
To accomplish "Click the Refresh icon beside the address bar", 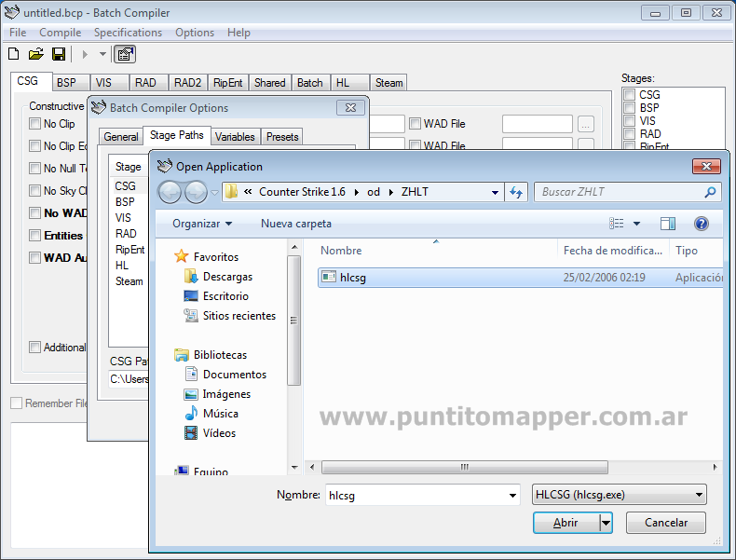I will pyautogui.click(x=516, y=192).
